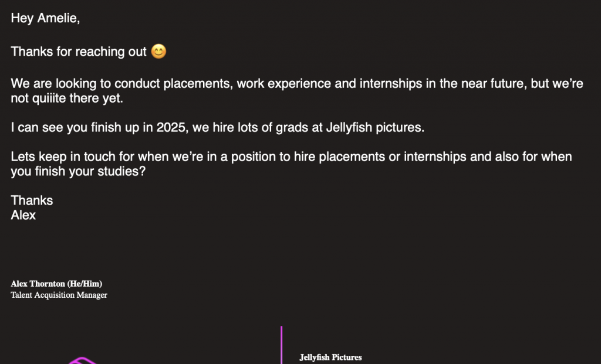Click "Jellyfish pictures." in the body sentence
This screenshot has width=601, height=364.
coord(375,127)
